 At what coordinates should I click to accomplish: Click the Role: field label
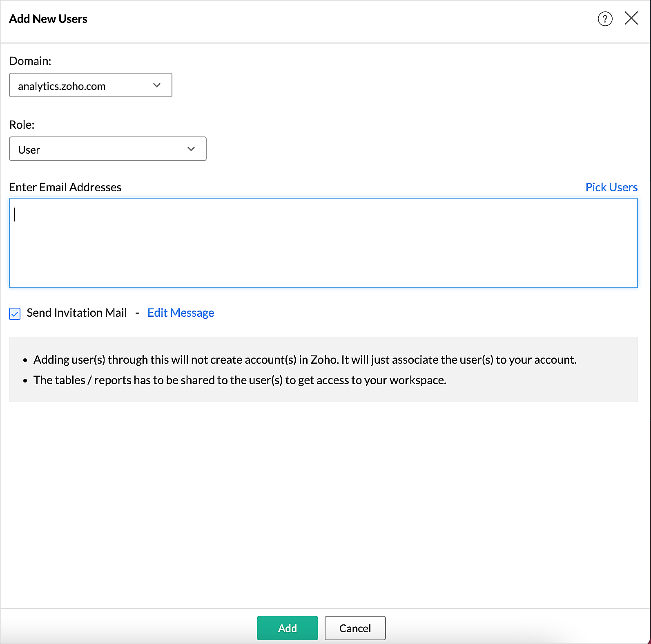[22, 125]
